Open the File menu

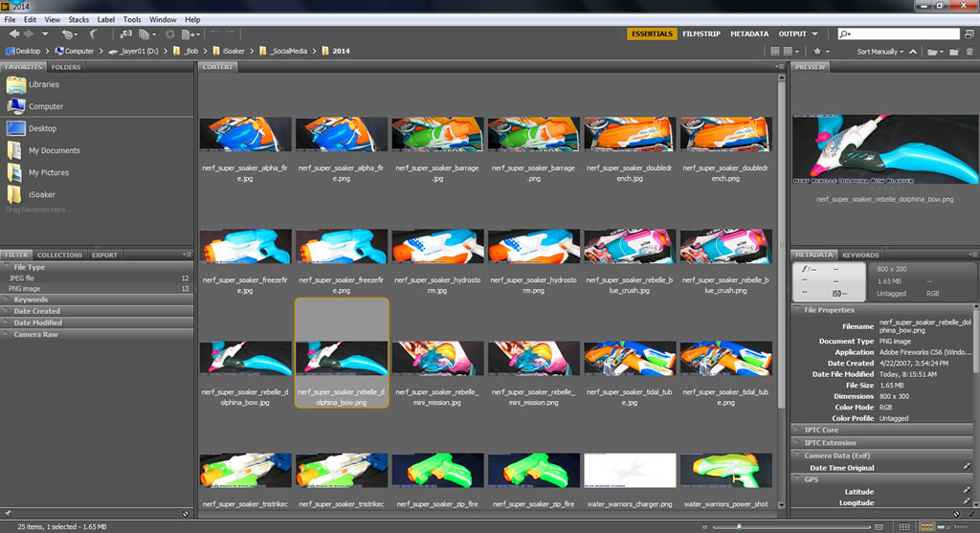[x=10, y=19]
